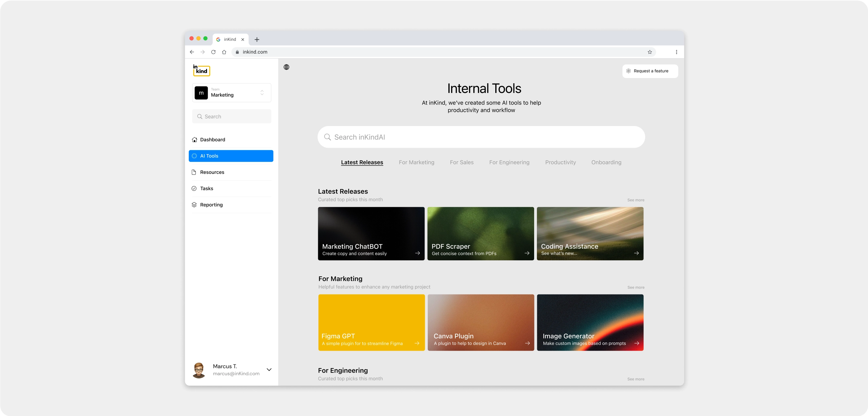
Task: Click the Internal Tools heading
Action: [484, 88]
